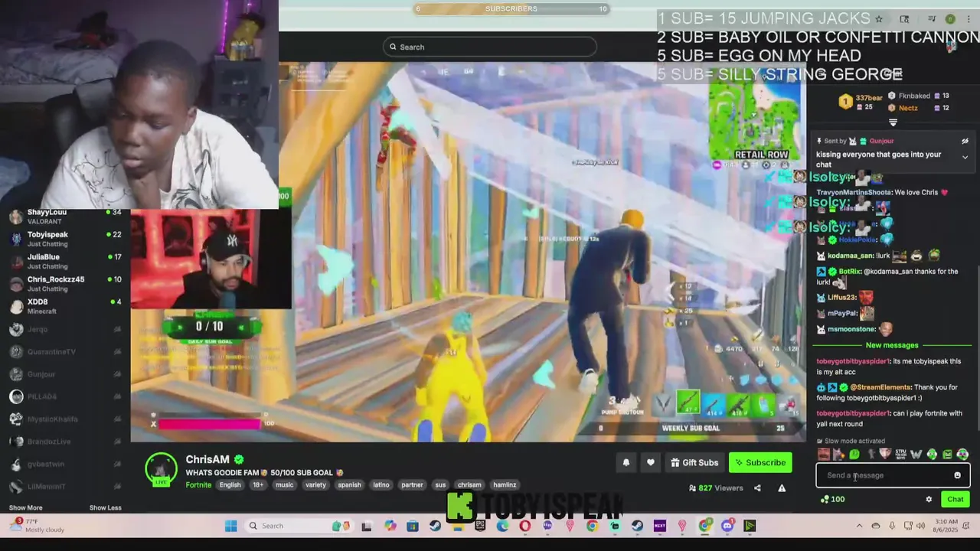
Task: Share the stream via the share icon
Action: click(x=757, y=487)
